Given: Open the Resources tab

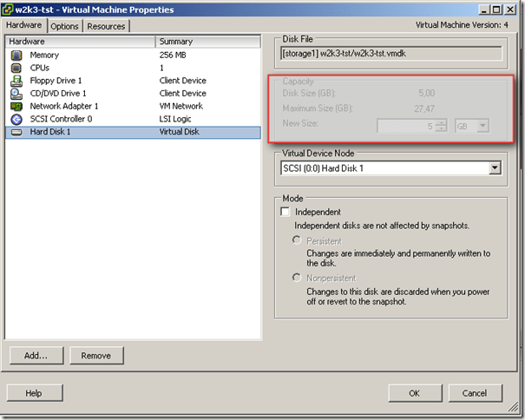Looking at the screenshot, I should click(x=106, y=26).
